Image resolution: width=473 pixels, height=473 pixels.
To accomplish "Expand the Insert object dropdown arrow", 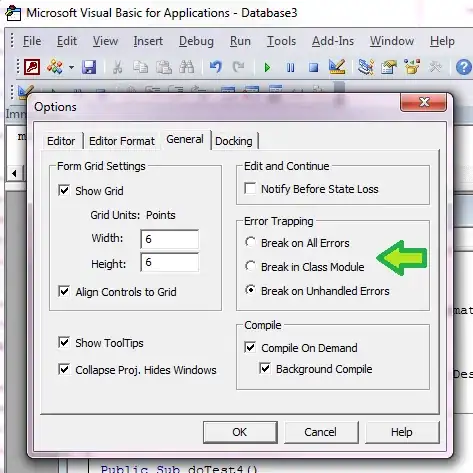I will pyautogui.click(x=71, y=68).
